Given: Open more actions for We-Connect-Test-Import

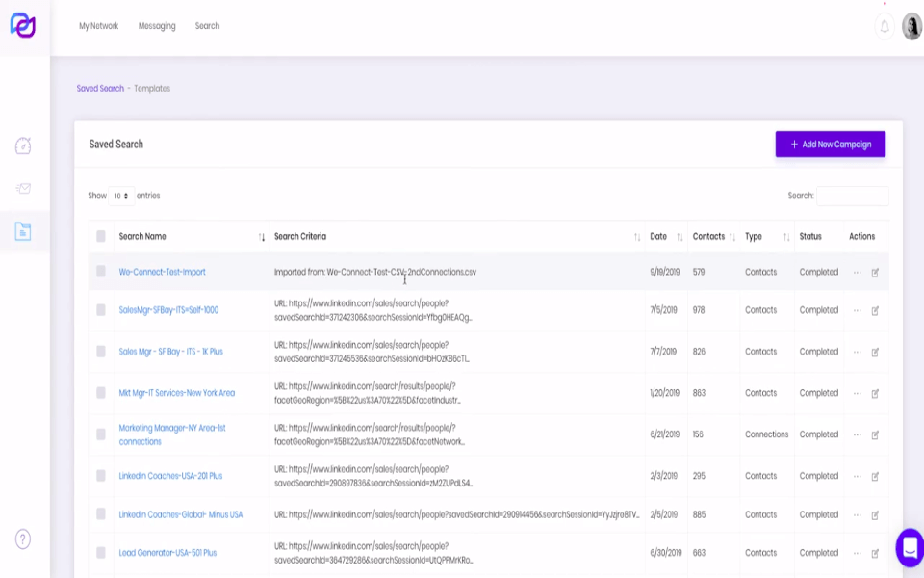Looking at the screenshot, I should 858,273.
